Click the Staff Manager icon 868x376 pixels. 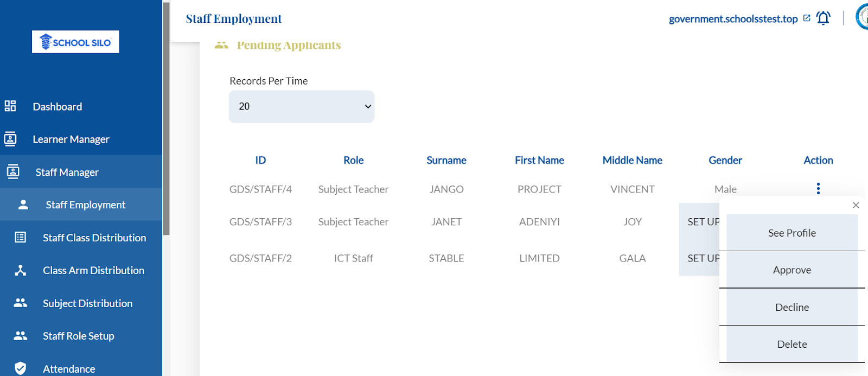[x=13, y=172]
